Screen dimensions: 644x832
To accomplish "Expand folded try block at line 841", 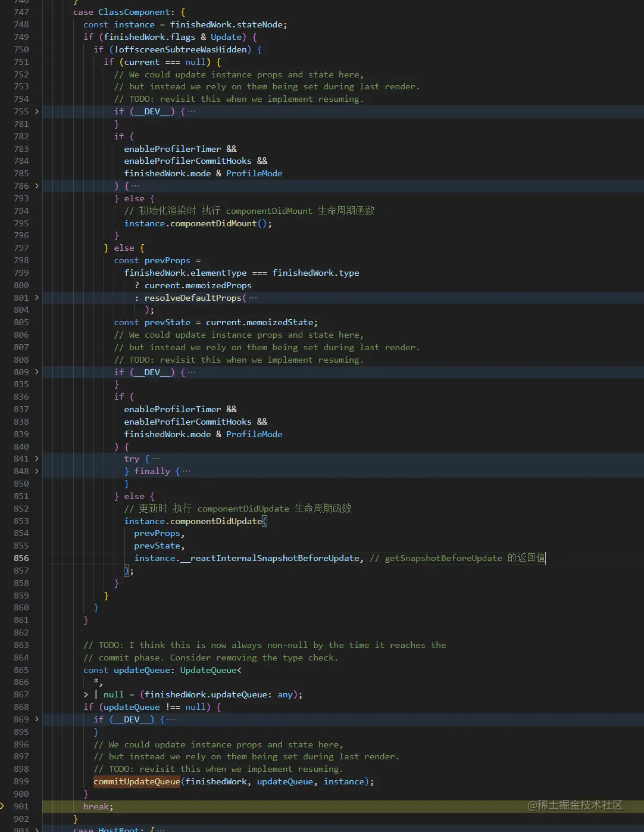I will (x=37, y=459).
